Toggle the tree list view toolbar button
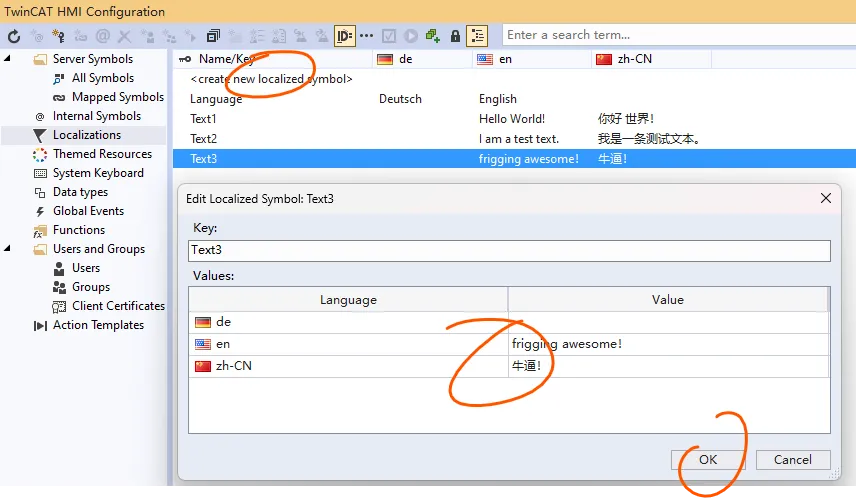856x499 pixels. (477, 36)
